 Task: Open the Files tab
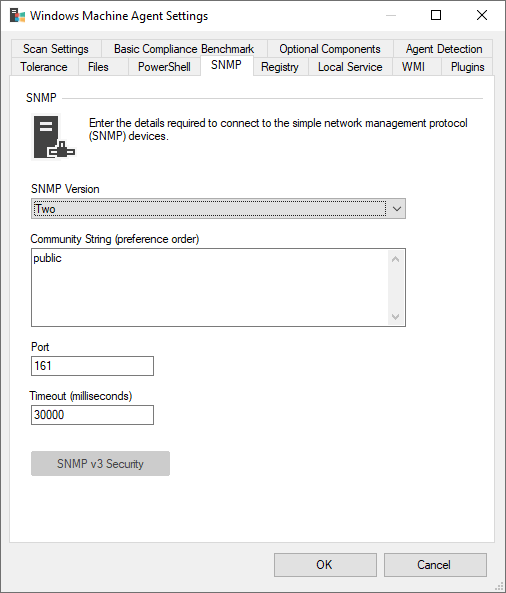click(x=98, y=67)
